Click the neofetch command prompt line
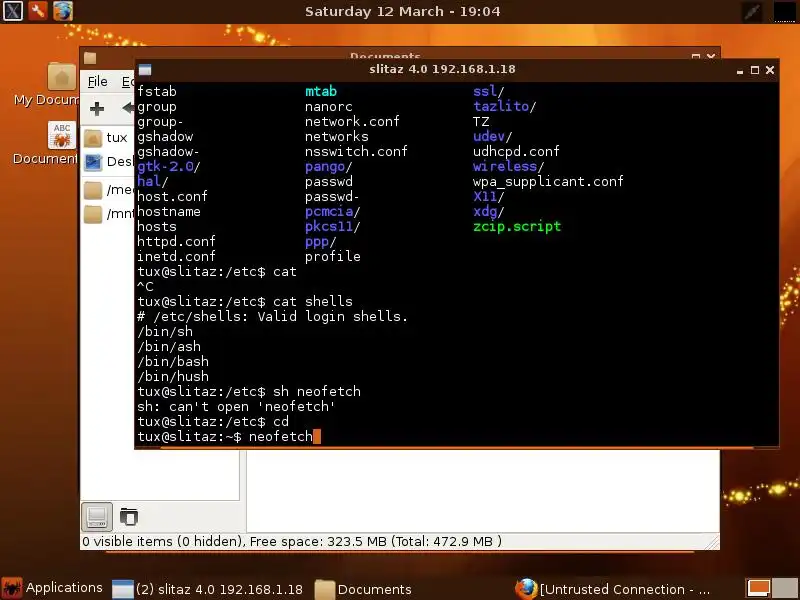Image resolution: width=800 pixels, height=600 pixels. click(x=229, y=436)
